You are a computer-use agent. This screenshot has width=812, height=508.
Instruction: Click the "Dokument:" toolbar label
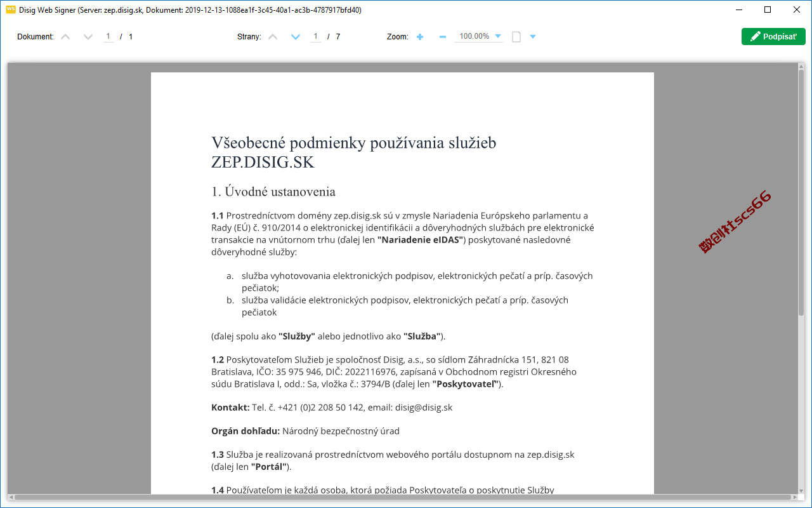[36, 37]
